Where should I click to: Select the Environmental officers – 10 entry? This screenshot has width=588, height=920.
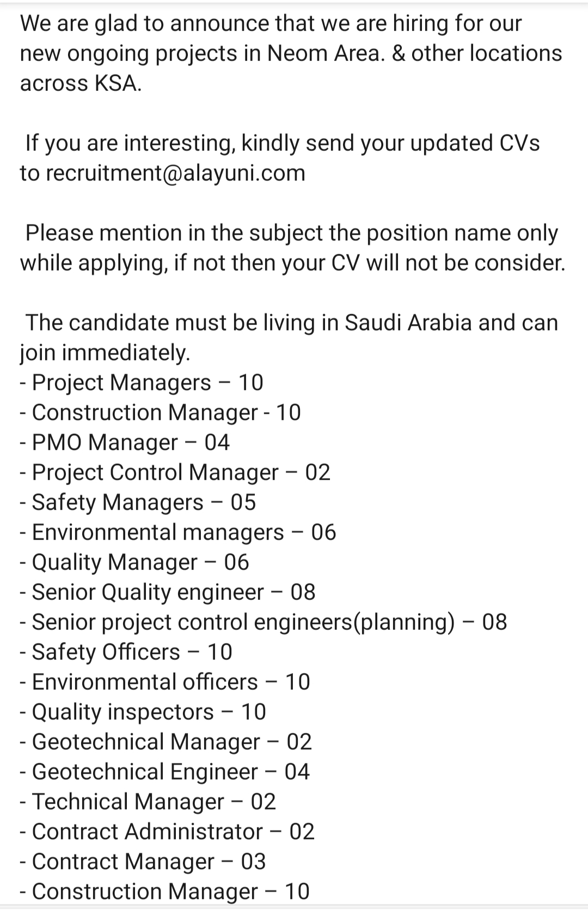click(165, 682)
